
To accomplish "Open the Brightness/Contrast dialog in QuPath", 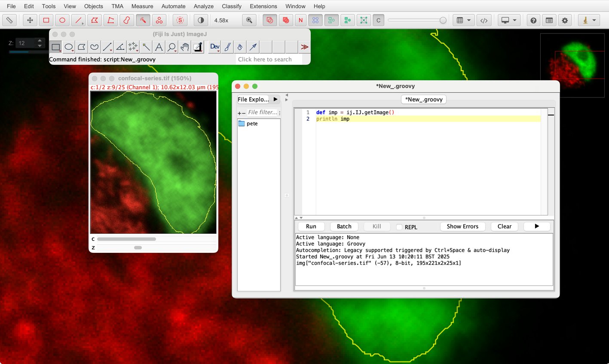I will pos(201,20).
